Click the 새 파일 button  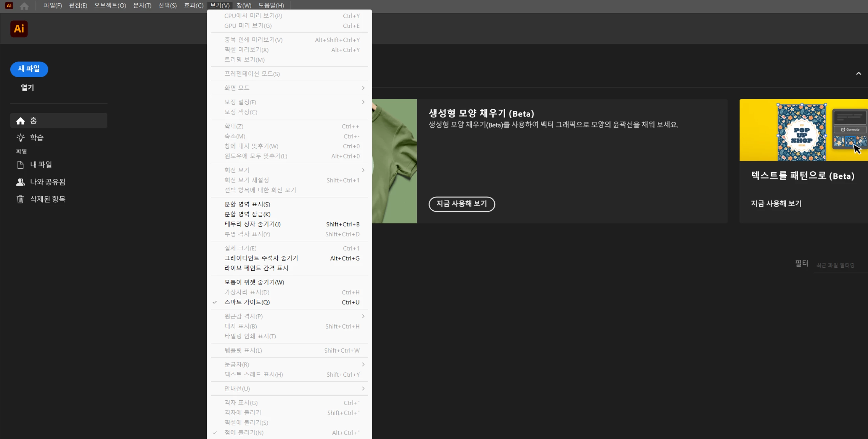click(x=29, y=69)
